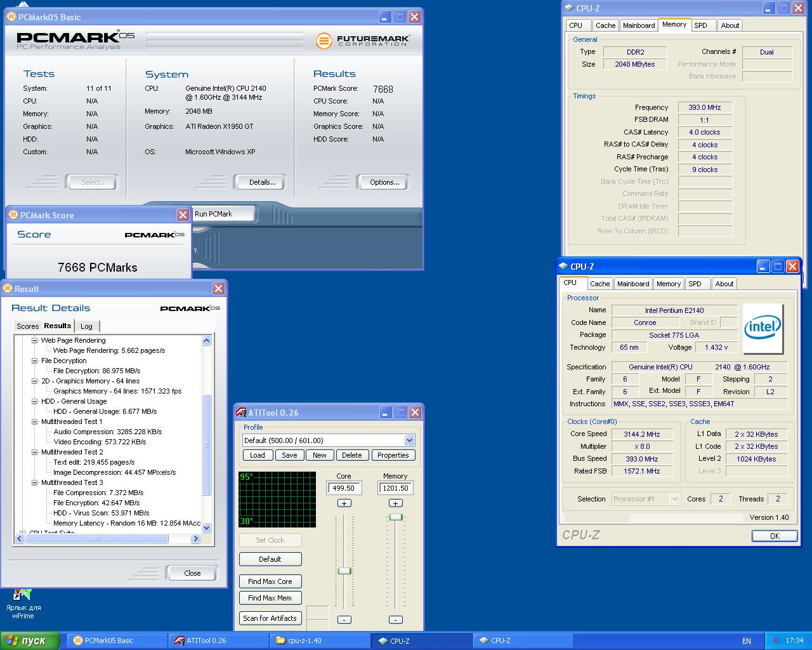Collapse the File Decryption node
The image size is (812, 650).
point(35,361)
